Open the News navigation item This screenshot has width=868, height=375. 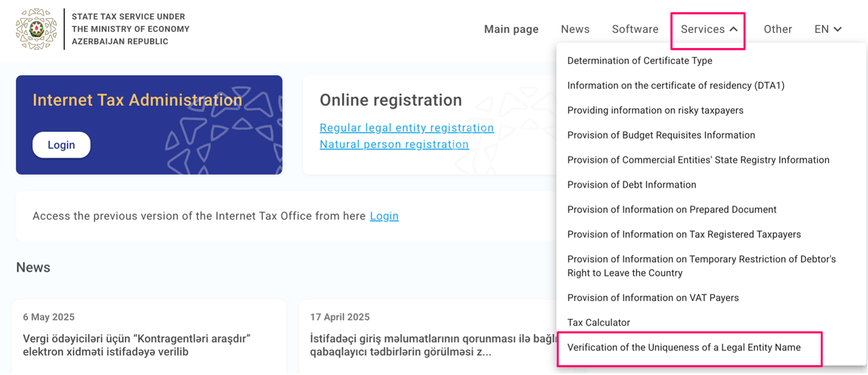click(575, 29)
